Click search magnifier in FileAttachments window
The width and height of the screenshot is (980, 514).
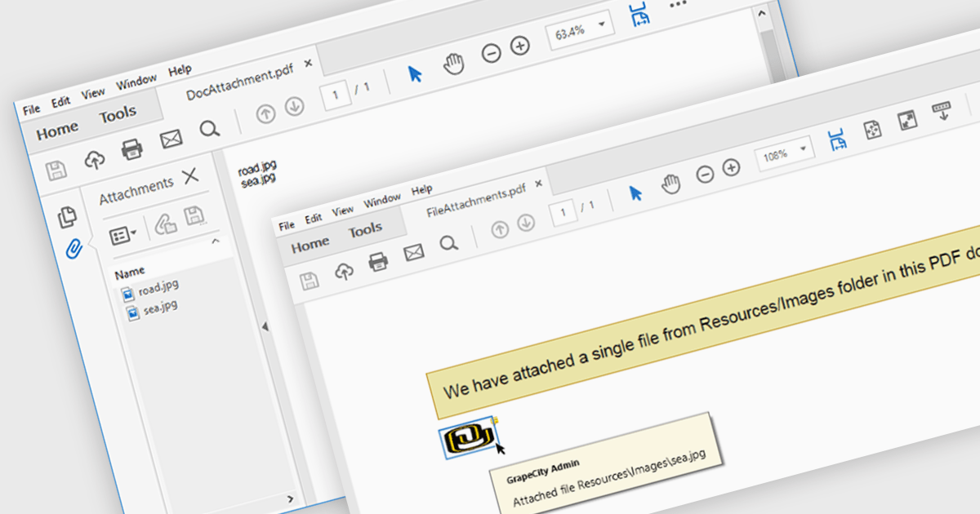click(x=448, y=243)
